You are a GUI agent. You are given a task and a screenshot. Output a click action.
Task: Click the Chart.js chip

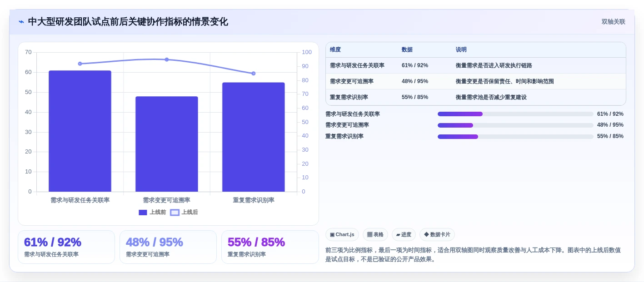pyautogui.click(x=342, y=234)
